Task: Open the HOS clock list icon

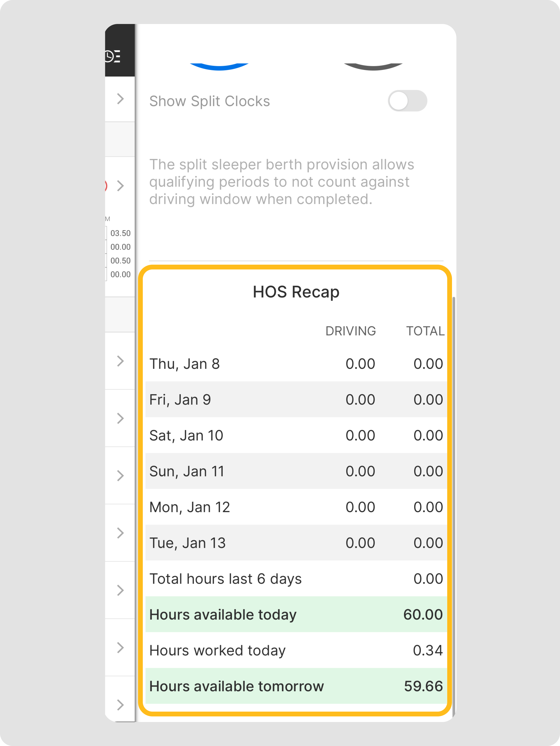Action: [x=113, y=56]
